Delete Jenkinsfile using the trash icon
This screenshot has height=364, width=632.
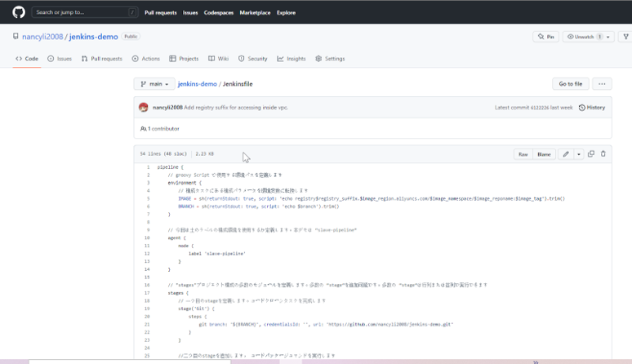point(603,153)
